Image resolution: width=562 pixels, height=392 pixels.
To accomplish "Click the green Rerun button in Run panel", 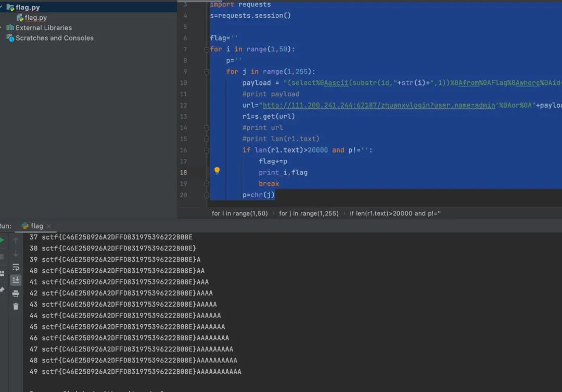I will 2,240.
